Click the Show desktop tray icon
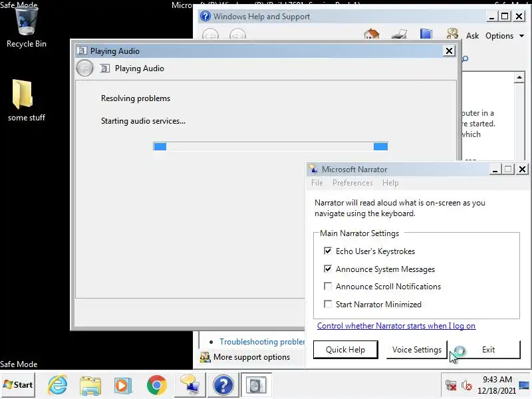This screenshot has width=532, height=399. tap(524, 385)
